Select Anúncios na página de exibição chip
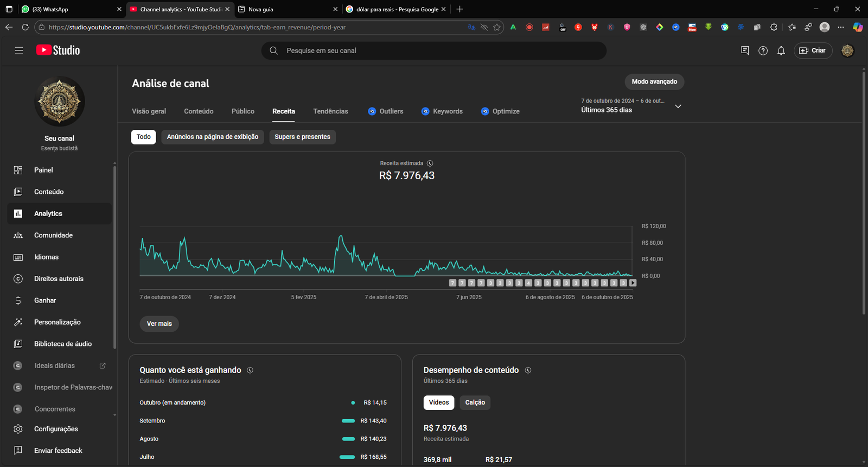 212,137
